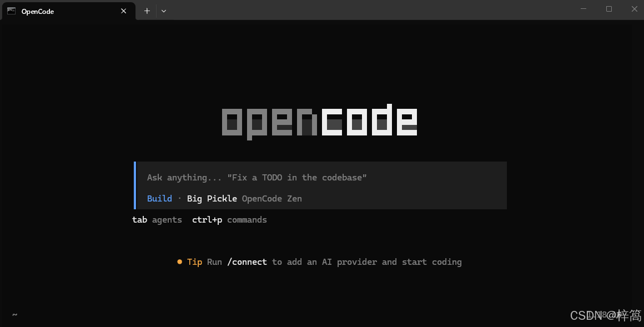Click the 'tab agents' shortcut hint
Viewport: 644px width, 327px height.
(157, 220)
